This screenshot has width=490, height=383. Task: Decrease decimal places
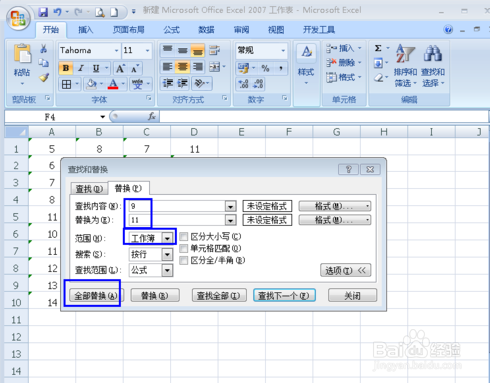point(258,84)
